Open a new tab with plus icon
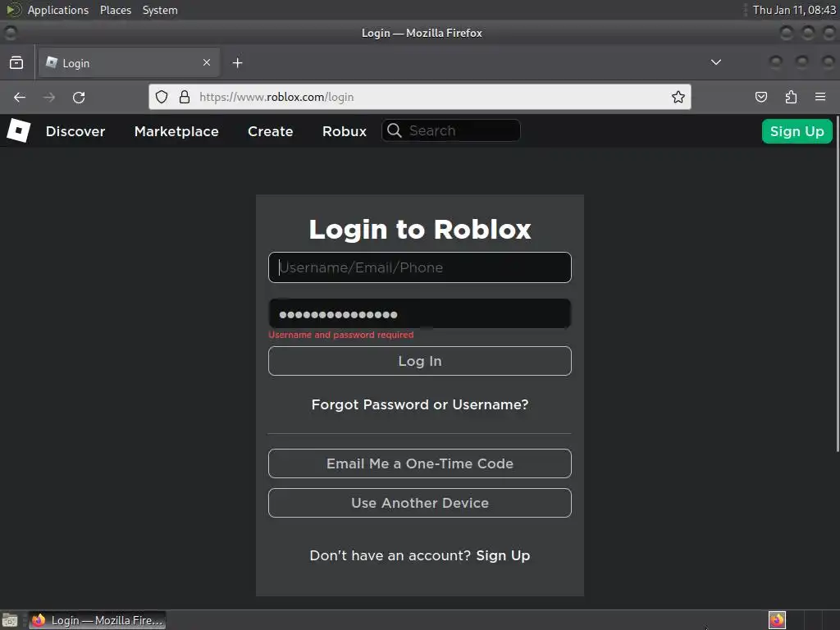The image size is (840, 630). tap(237, 62)
